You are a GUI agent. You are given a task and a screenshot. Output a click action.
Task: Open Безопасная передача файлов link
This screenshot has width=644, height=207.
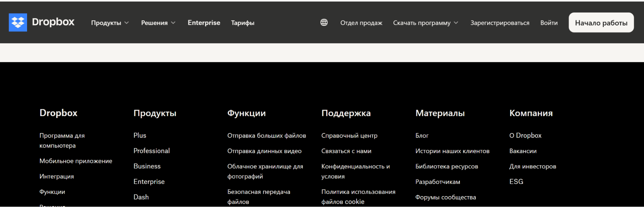pos(259,197)
